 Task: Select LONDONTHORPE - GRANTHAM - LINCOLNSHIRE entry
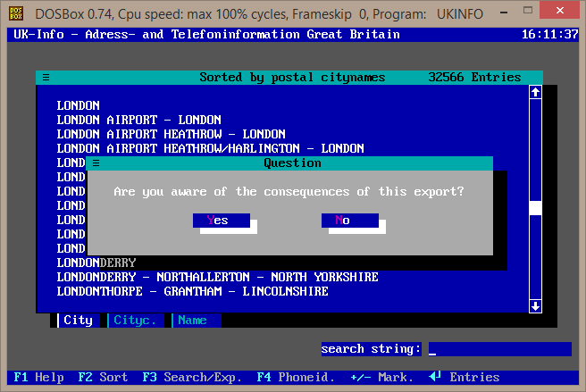(192, 291)
